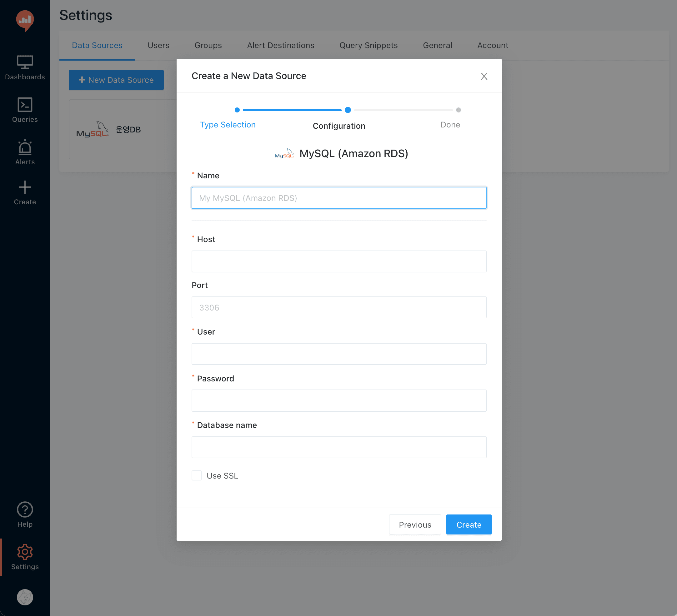Click the Redash logo icon
The width and height of the screenshot is (677, 616).
click(x=25, y=21)
